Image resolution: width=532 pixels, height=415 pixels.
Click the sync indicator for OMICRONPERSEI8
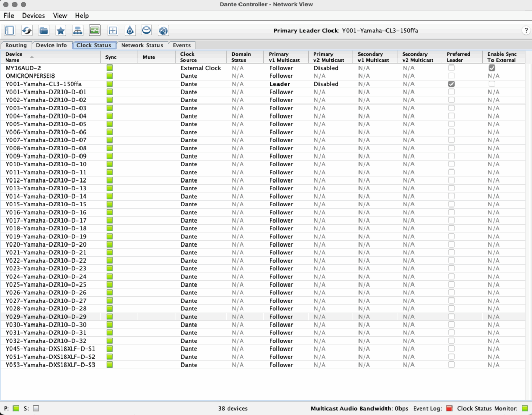(109, 76)
